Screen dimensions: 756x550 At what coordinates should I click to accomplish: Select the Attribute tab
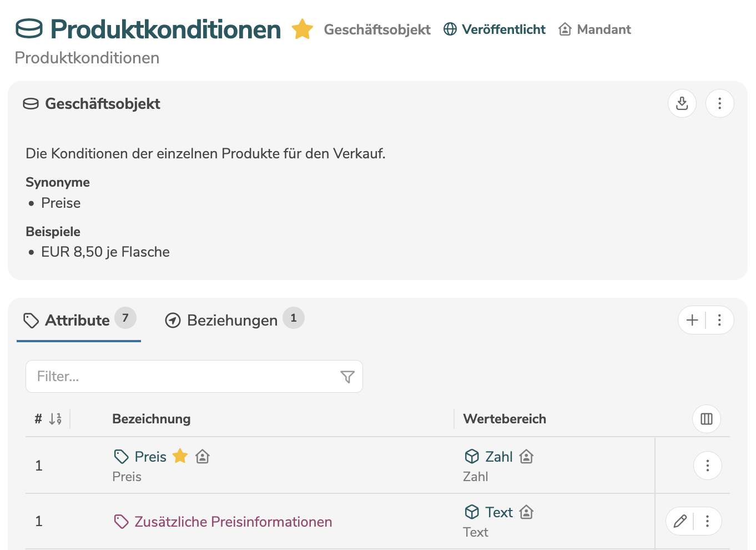tap(77, 320)
